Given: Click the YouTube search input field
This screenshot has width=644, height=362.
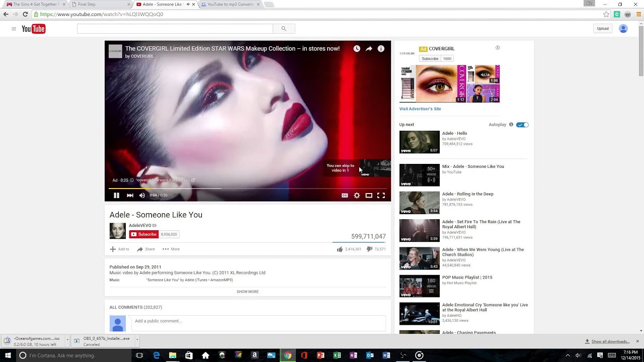Looking at the screenshot, I should 175,29.
